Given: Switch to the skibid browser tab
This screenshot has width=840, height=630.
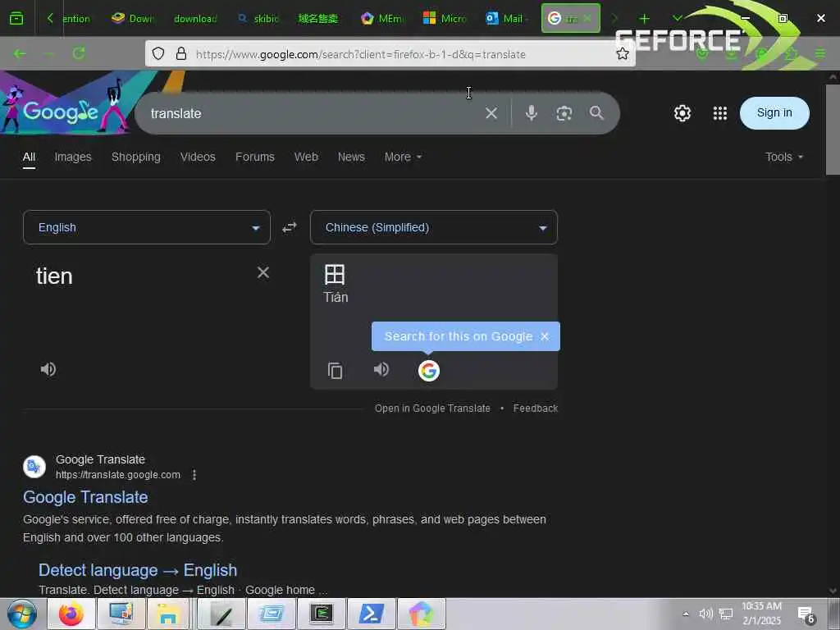Looking at the screenshot, I should pyautogui.click(x=259, y=19).
